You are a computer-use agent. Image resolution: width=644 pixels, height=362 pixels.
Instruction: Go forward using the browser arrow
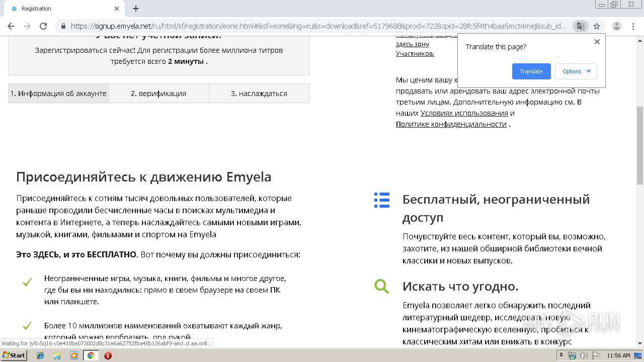[27, 26]
